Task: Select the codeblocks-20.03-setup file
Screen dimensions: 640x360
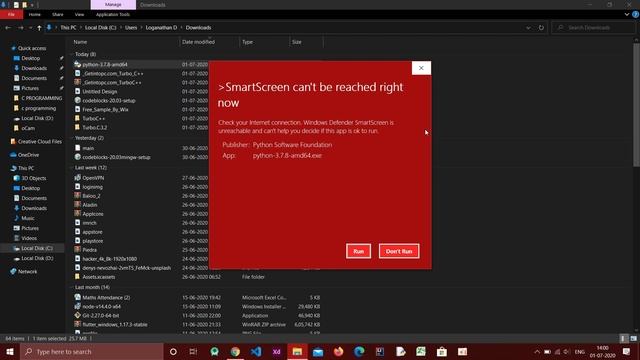Action: click(109, 100)
